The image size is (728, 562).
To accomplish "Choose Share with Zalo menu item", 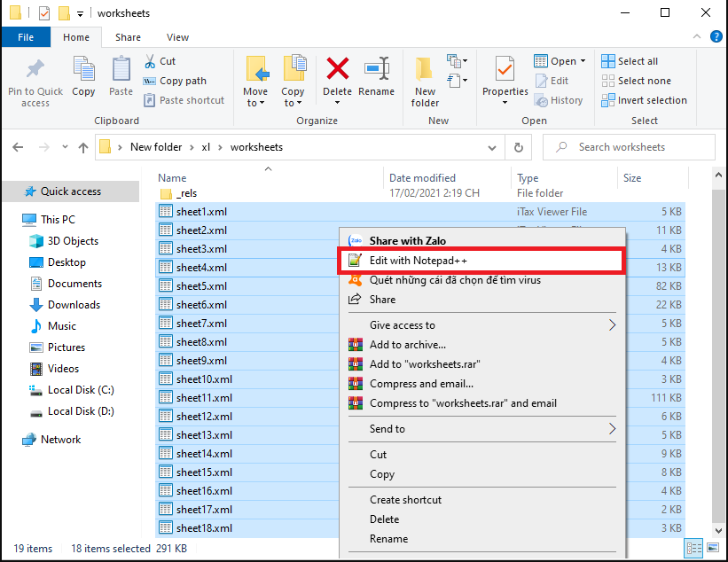I will [481, 241].
